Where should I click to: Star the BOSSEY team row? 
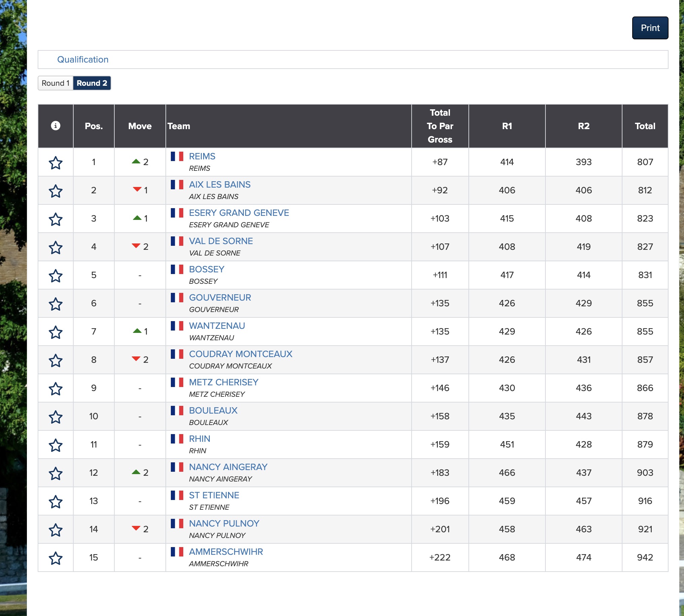click(x=55, y=276)
